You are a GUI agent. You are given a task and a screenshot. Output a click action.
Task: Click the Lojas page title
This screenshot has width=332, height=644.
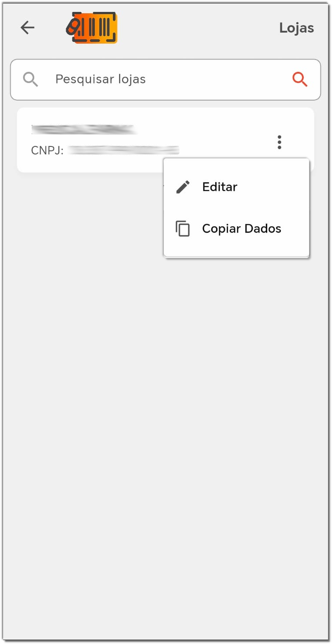pyautogui.click(x=296, y=28)
